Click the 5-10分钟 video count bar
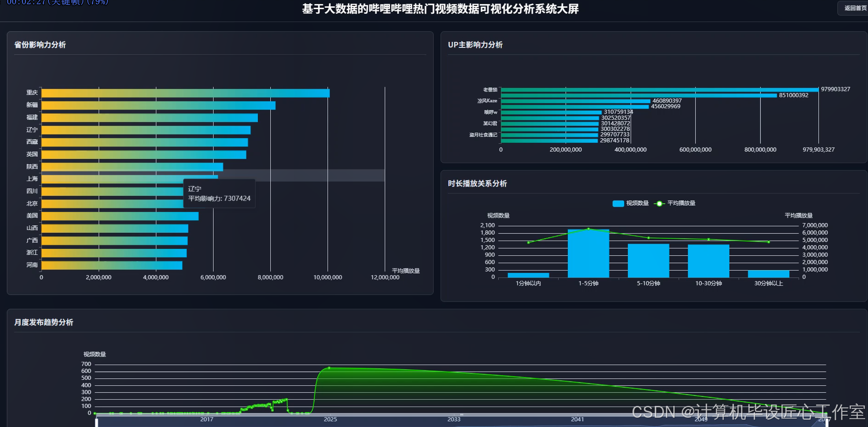The height and width of the screenshot is (427, 868). 648,260
